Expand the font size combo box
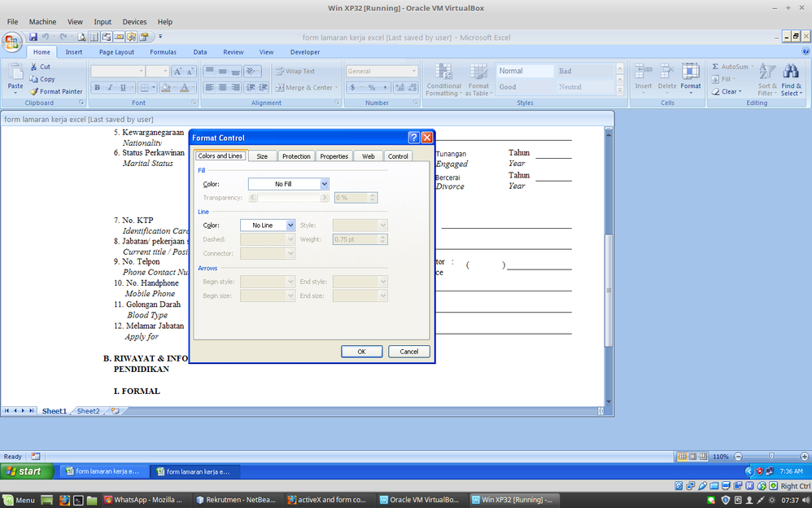 [x=165, y=71]
